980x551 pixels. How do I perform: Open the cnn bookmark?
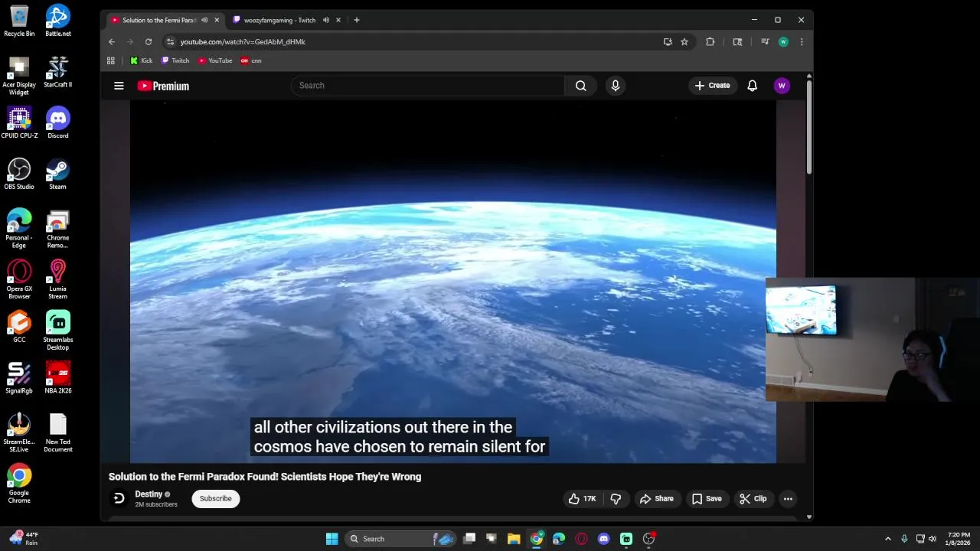(x=251, y=60)
